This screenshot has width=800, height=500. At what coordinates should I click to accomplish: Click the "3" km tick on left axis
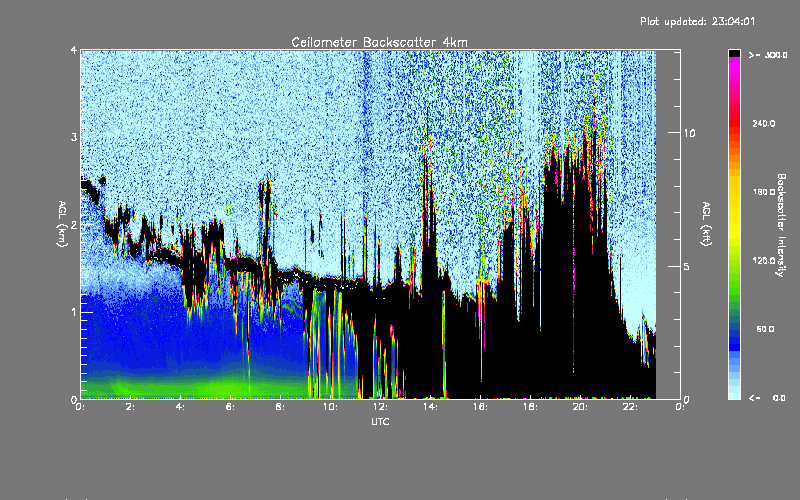coord(74,137)
